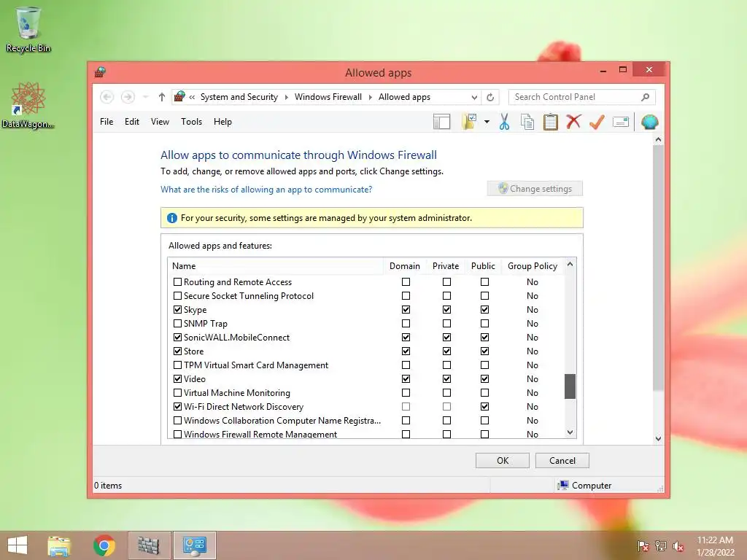Click the Back navigation arrow
This screenshot has height=560, width=747.
coord(107,97)
